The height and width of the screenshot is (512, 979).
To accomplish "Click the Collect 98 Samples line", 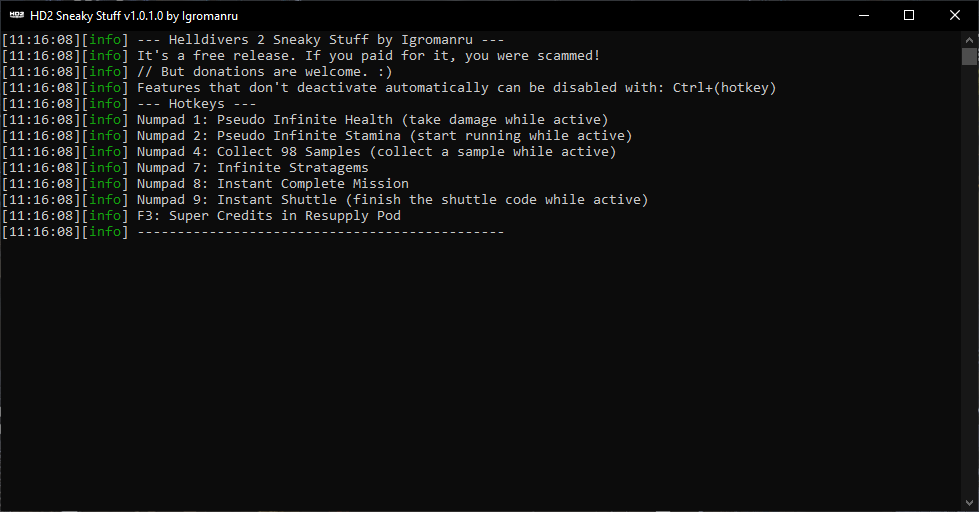I will (308, 152).
